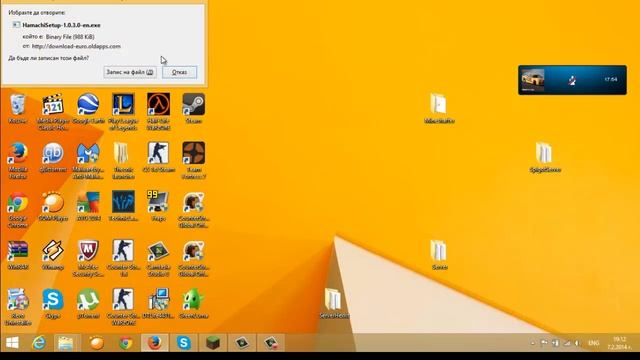The height and width of the screenshot is (360, 640).
Task: Launch Team Fortress 2 desktop shortcut
Action: click(193, 161)
